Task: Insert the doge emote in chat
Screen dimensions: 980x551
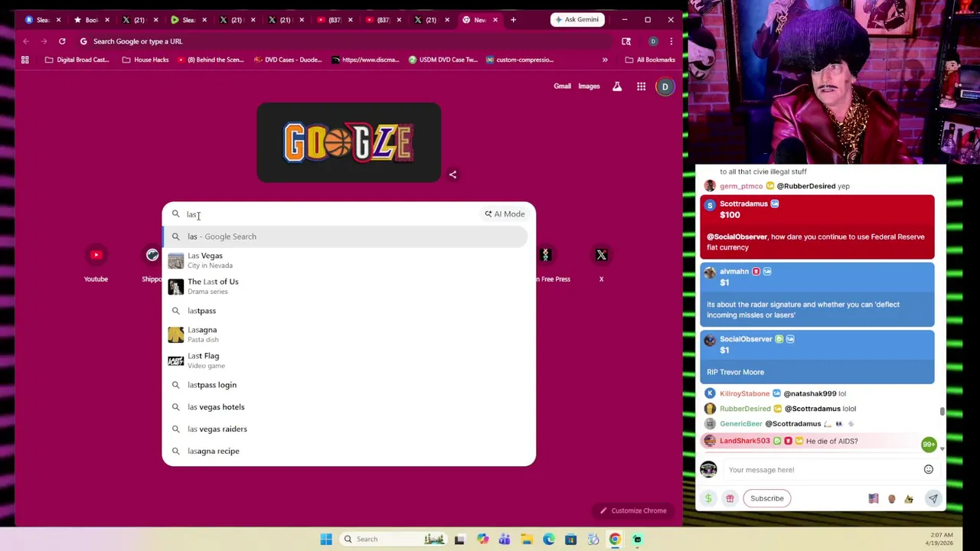Action: coord(909,498)
